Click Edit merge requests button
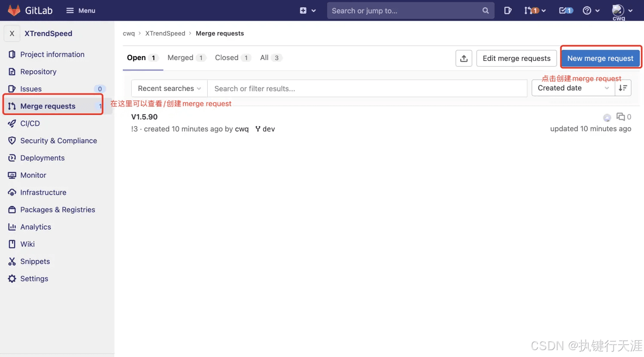 pos(516,58)
